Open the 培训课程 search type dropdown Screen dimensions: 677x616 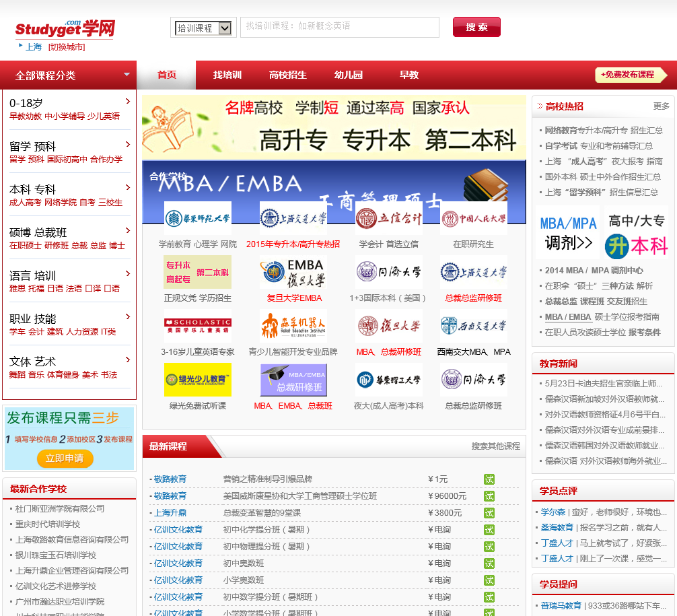click(203, 28)
